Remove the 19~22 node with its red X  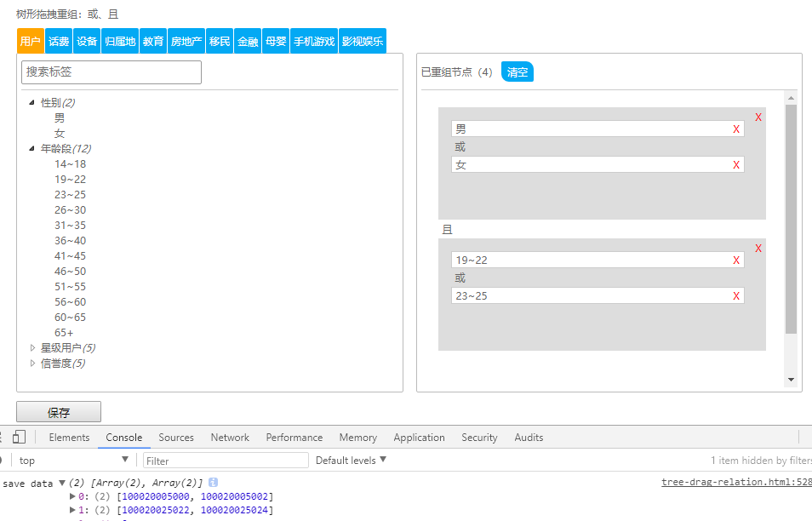pyautogui.click(x=736, y=260)
